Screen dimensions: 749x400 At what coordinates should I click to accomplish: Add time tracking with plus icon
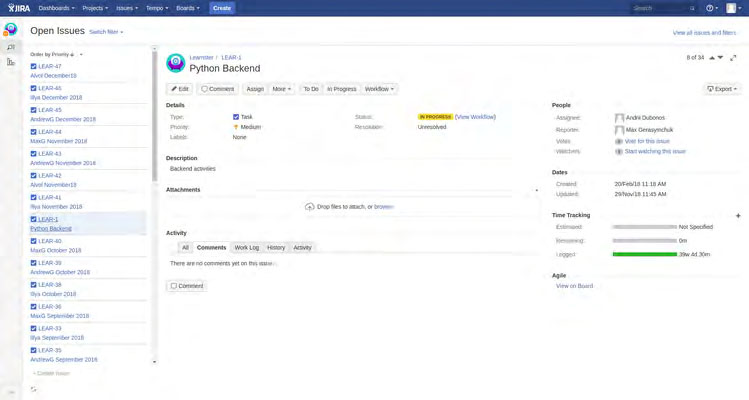pyautogui.click(x=738, y=215)
